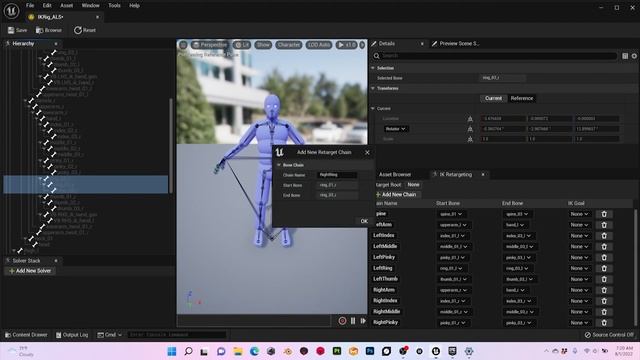Collapse the Selection section
This screenshot has height=360, width=640.
[373, 68]
